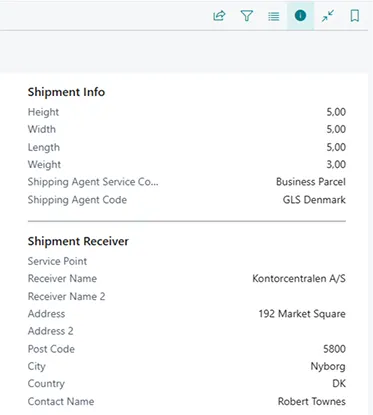Viewport: 373px width, 415px height.
Task: Click the Shipping Agent Service Co... label
Action: [x=93, y=182]
